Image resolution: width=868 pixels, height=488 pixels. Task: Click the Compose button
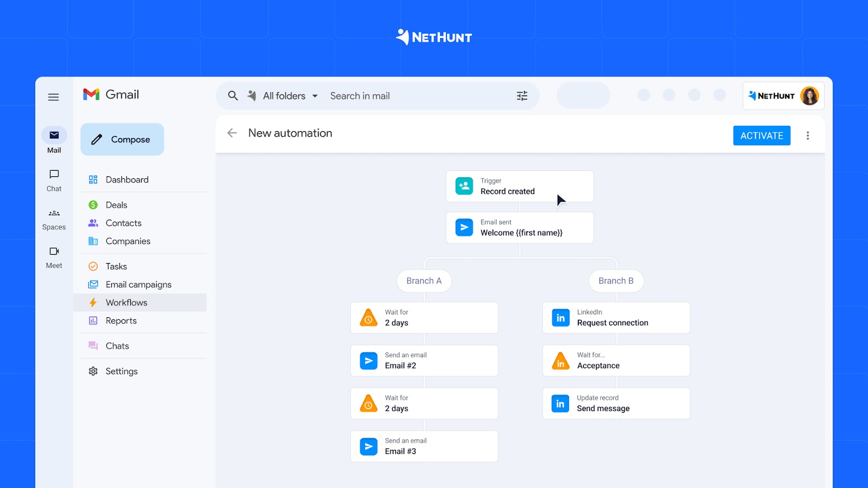coord(122,139)
